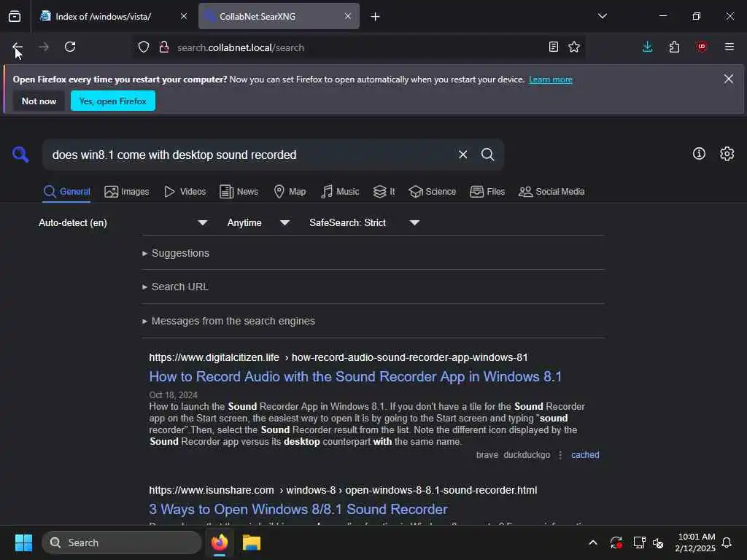The width and height of the screenshot is (747, 560).
Task: Open the taskbar clock showing 10:01 AM
Action: point(695,542)
